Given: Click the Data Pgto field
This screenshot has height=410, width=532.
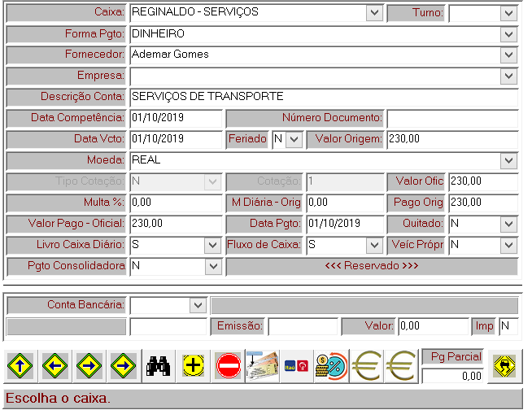Looking at the screenshot, I should pyautogui.click(x=345, y=224).
